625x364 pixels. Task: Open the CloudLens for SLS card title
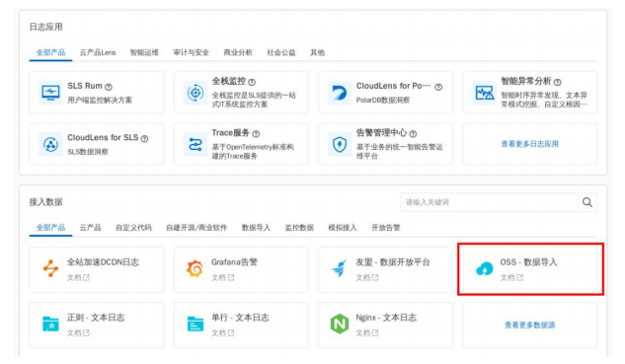103,138
